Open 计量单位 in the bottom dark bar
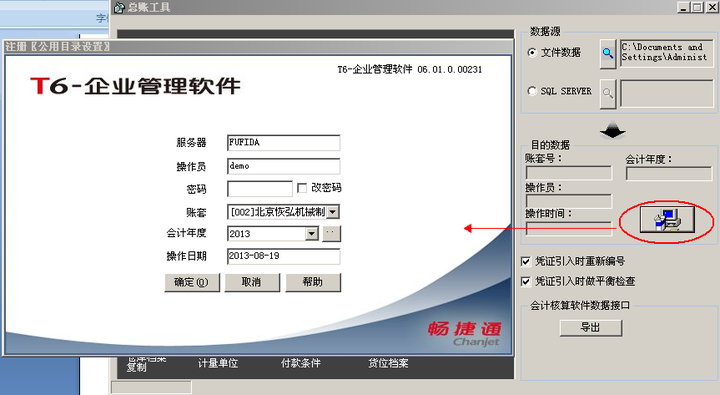 218,363
